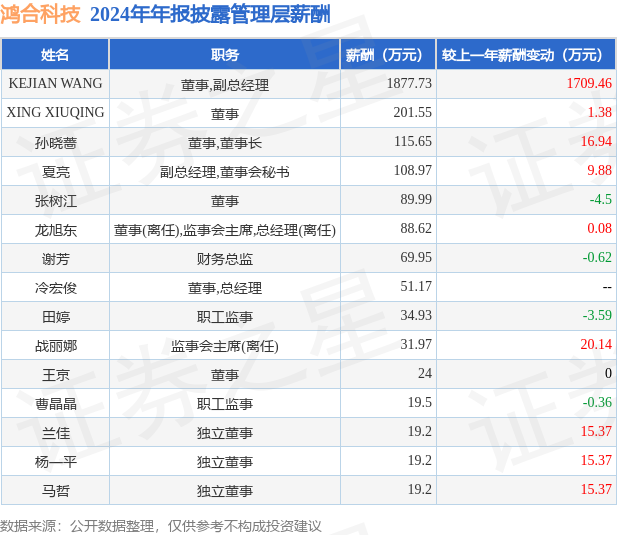Image resolution: width=617 pixels, height=535 pixels.
Task: Click 兰佳's position 独立董事
Action: [x=225, y=433]
